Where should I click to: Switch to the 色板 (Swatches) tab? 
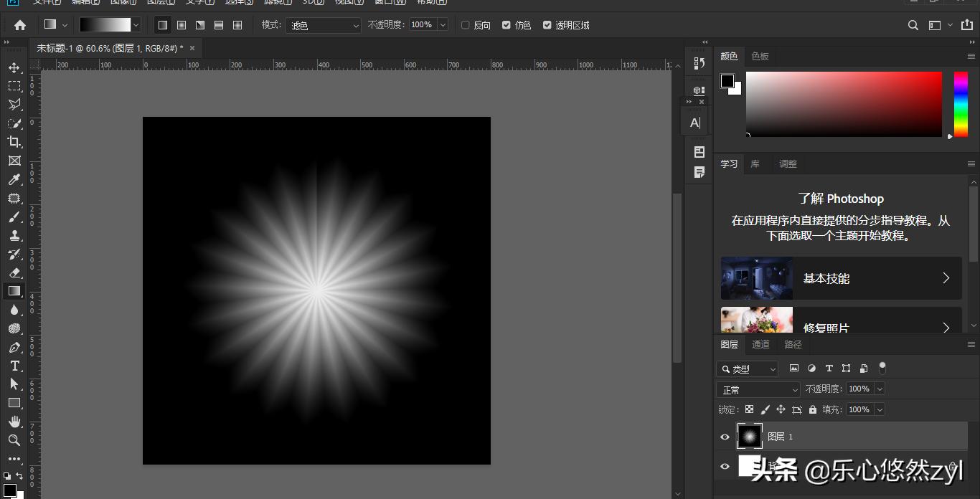coord(760,56)
